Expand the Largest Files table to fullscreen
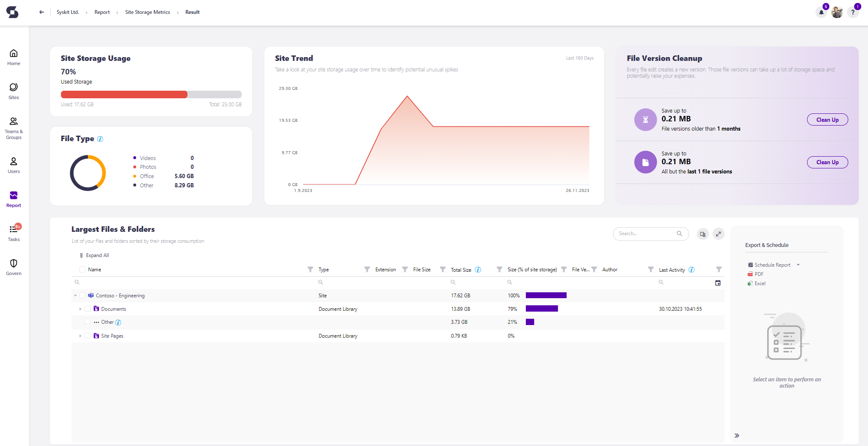The image size is (868, 446). (x=718, y=234)
